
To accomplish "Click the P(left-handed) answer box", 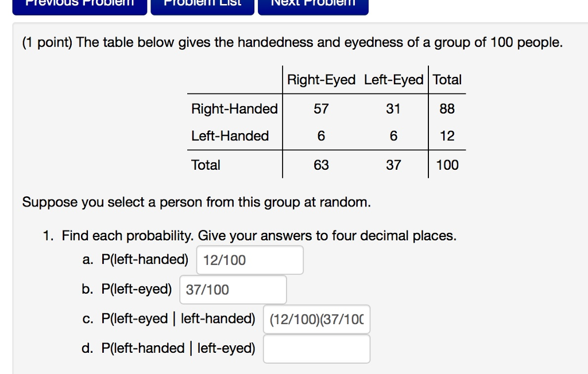I will (x=250, y=259).
